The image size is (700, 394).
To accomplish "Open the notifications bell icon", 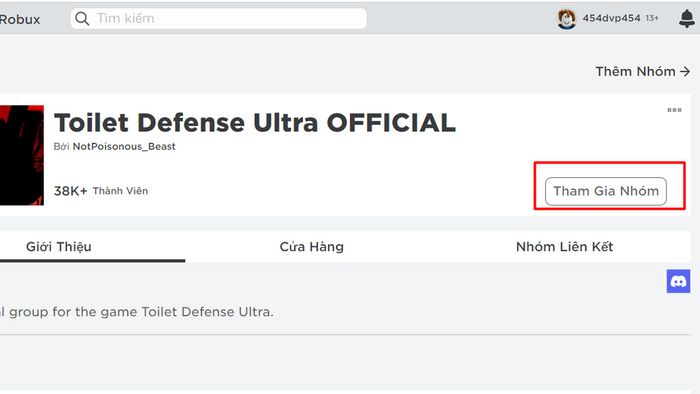I will coord(687,19).
